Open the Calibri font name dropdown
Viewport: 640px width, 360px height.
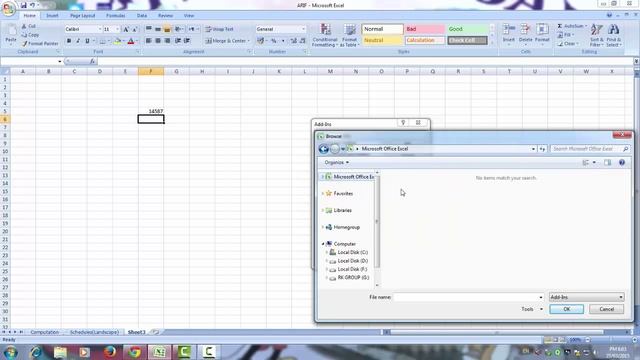[x=100, y=29]
